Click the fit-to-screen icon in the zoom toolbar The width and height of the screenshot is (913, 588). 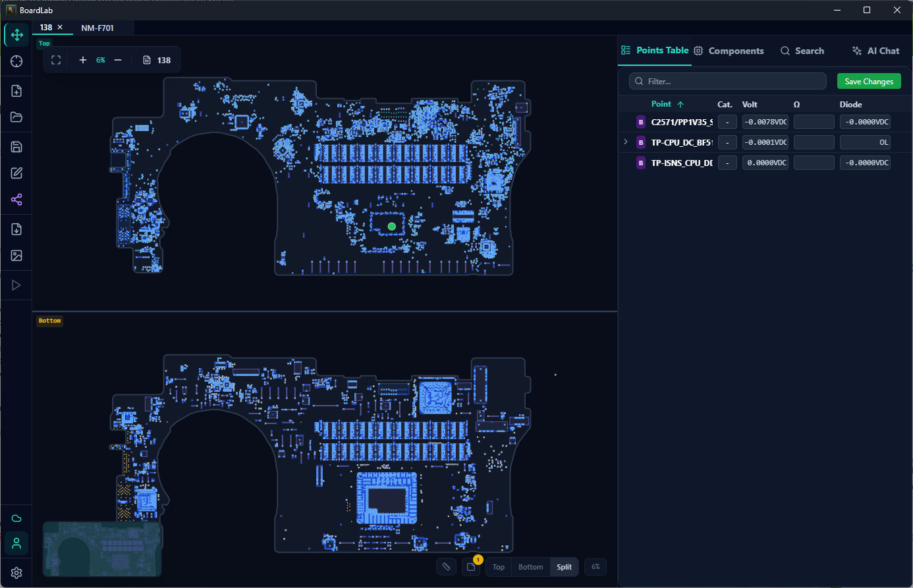click(56, 59)
